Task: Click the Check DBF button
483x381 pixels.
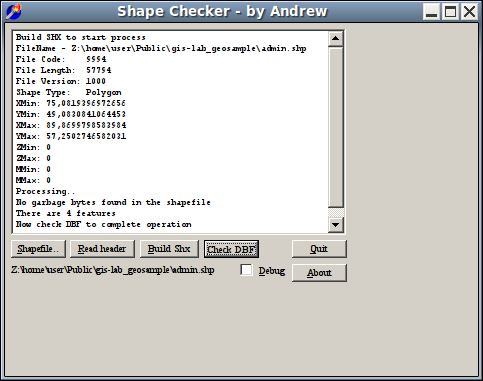Action: coord(231,249)
